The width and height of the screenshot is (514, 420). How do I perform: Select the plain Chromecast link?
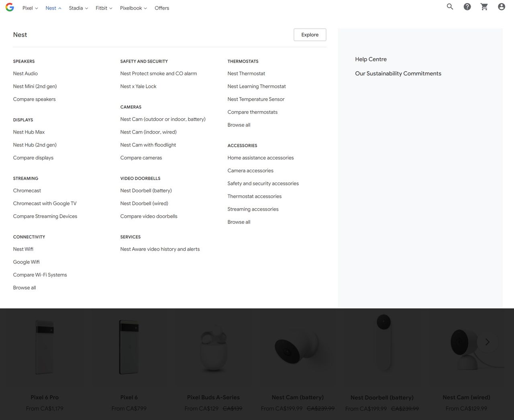point(27,191)
